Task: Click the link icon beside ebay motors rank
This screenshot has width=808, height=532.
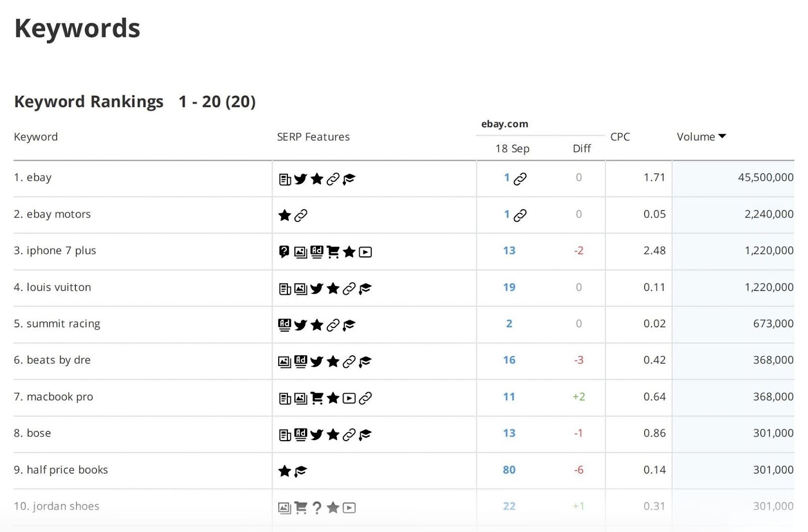Action: click(520, 216)
